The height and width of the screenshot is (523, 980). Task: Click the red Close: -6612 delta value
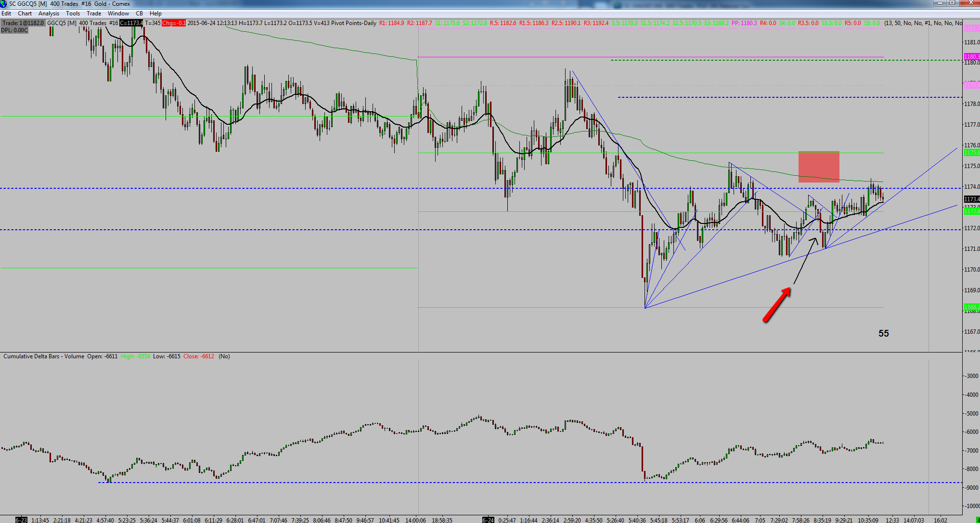click(199, 356)
